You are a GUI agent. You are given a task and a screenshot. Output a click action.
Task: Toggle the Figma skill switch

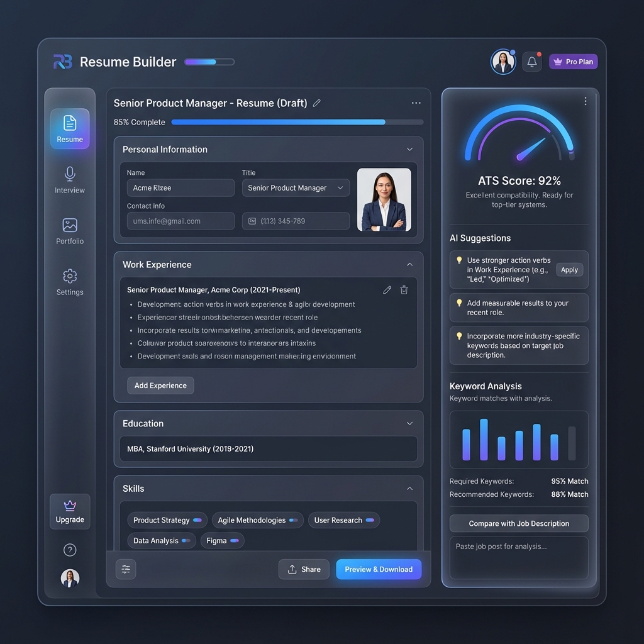coord(235,540)
